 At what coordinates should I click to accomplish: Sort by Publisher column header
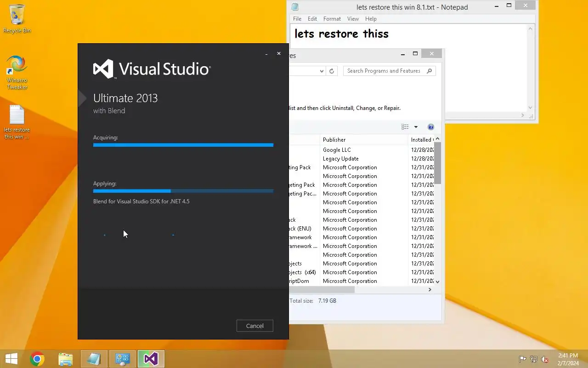tap(364, 139)
